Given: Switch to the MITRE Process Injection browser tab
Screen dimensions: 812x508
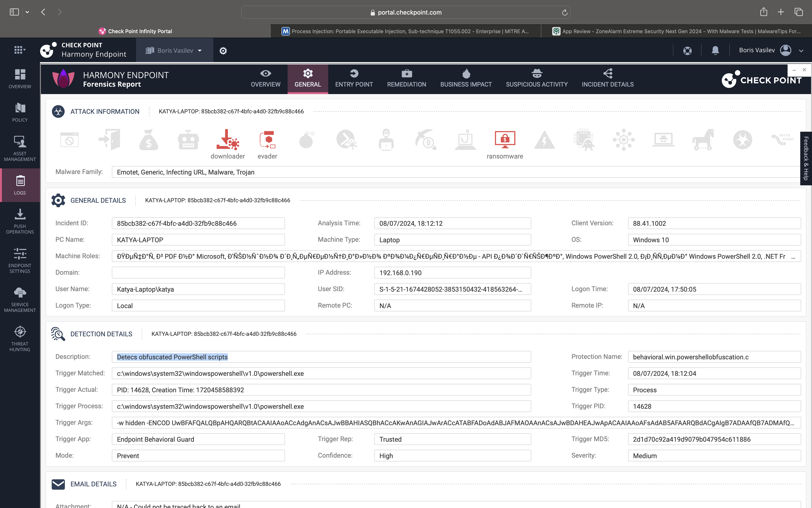Looking at the screenshot, I should pos(406,31).
